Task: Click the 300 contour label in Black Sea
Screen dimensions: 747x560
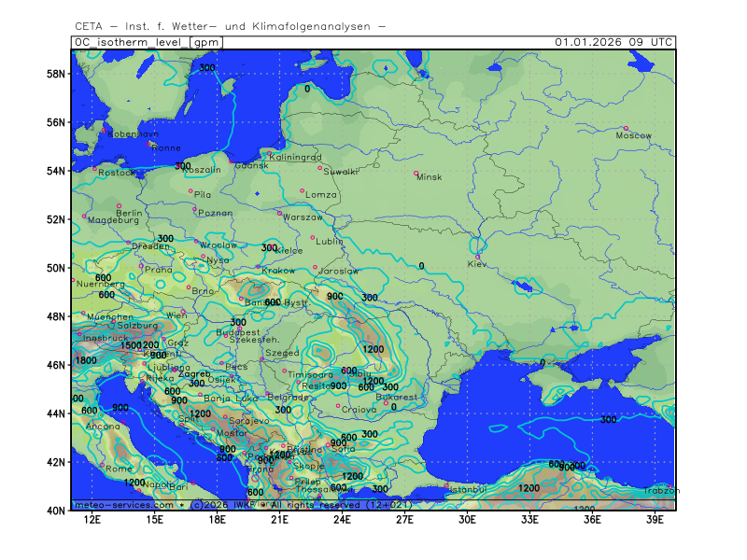Action: click(x=608, y=420)
